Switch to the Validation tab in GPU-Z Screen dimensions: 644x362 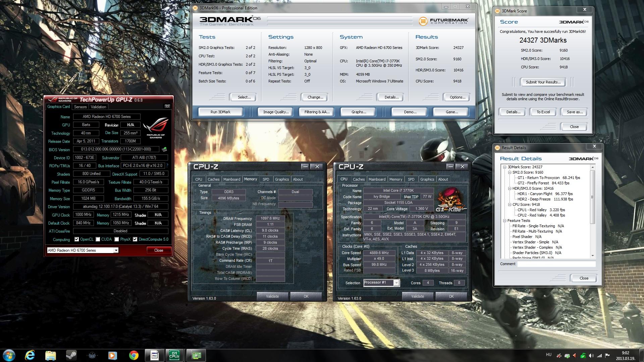tap(98, 107)
